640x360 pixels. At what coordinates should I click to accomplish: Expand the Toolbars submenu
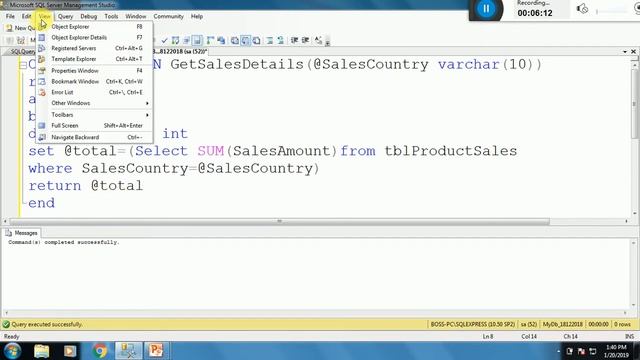point(95,115)
